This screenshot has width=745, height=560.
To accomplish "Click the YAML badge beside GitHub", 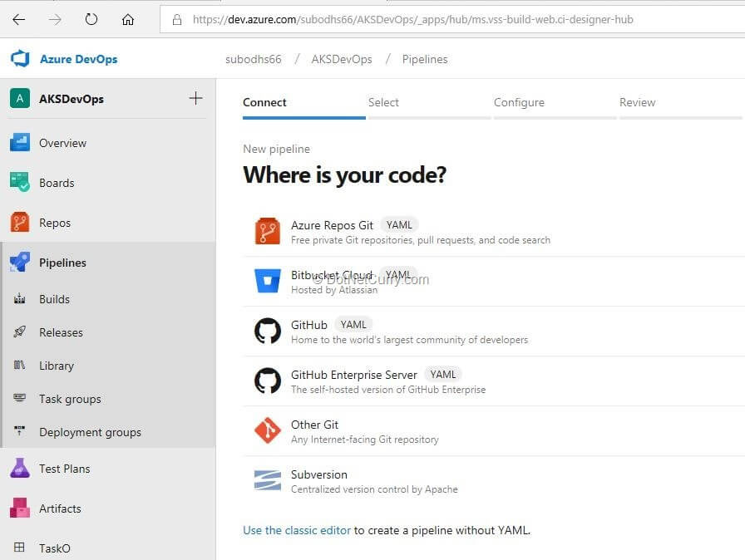I will point(353,325).
